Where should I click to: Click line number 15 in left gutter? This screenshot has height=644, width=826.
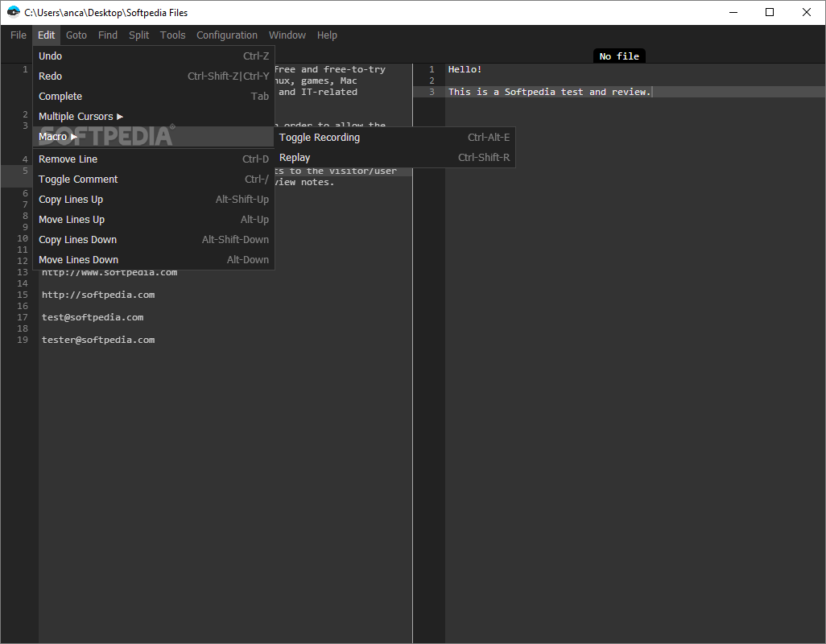(x=22, y=295)
